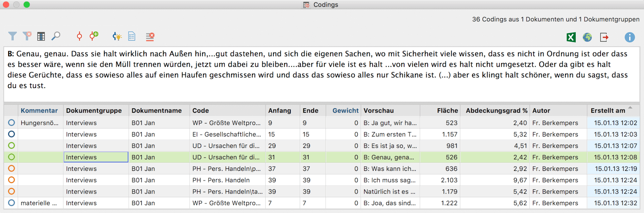Click the 36 Codings aus 1 Dokumenten summary text
Image resolution: width=644 pixels, height=213 pixels.
point(556,19)
